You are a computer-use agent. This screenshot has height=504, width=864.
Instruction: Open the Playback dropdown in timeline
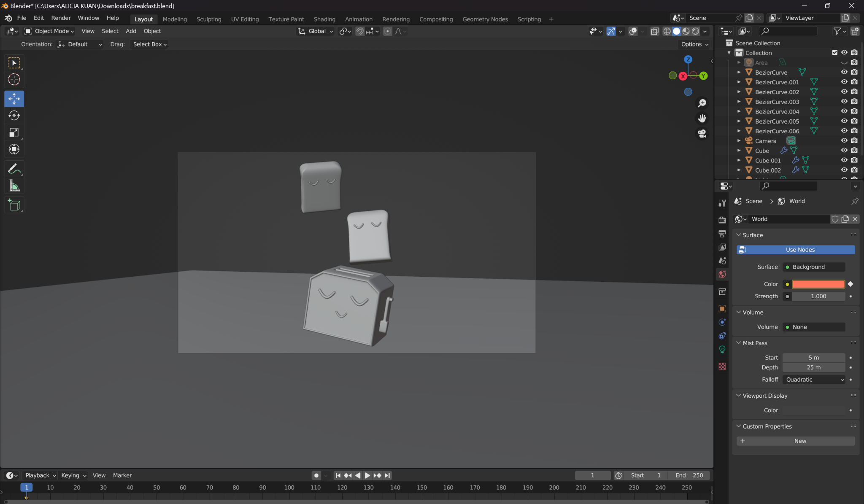(40, 475)
